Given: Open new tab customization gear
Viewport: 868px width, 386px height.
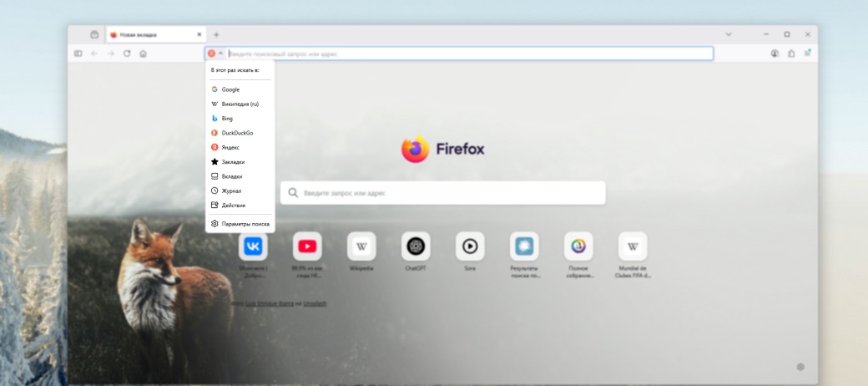Looking at the screenshot, I should (x=800, y=367).
